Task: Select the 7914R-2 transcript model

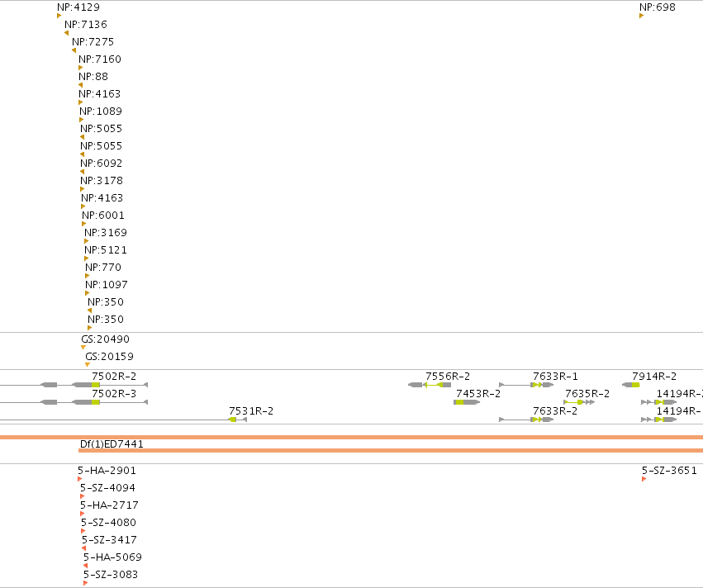Action: tap(631, 385)
